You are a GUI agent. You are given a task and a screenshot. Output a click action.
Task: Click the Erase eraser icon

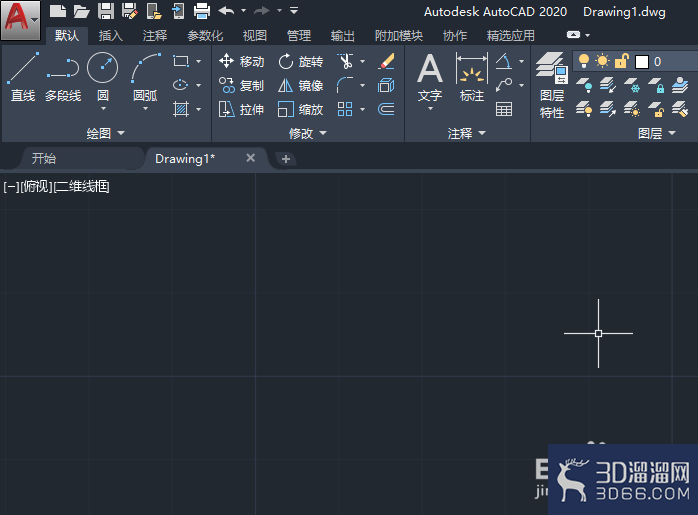[x=386, y=61]
